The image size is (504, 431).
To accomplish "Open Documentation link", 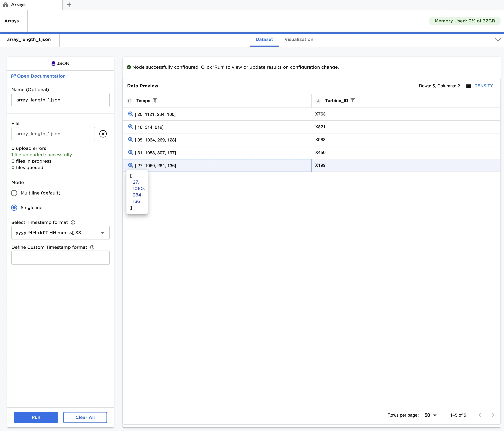I will tap(39, 76).
